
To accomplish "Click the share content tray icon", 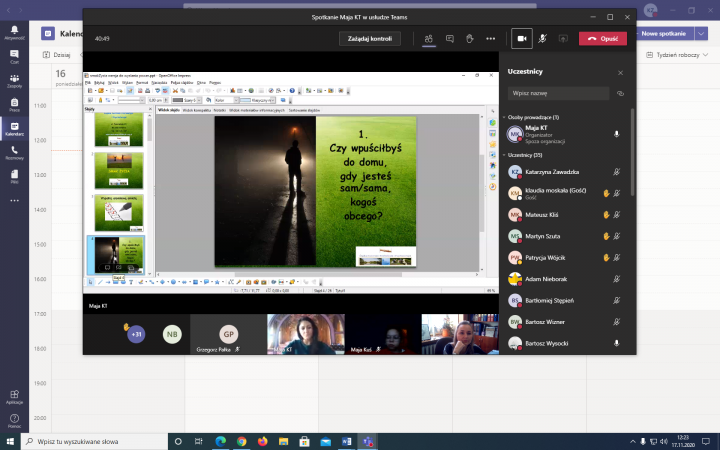I will click(563, 39).
